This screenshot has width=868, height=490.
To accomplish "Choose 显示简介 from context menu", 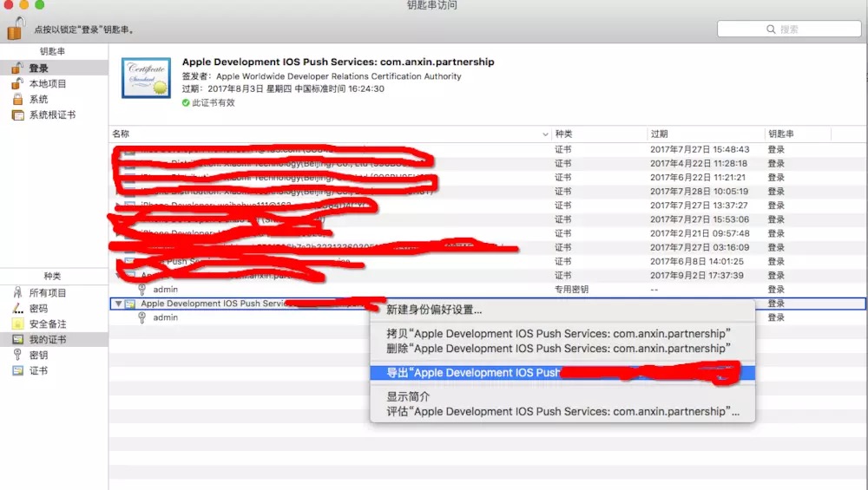I will [562, 396].
